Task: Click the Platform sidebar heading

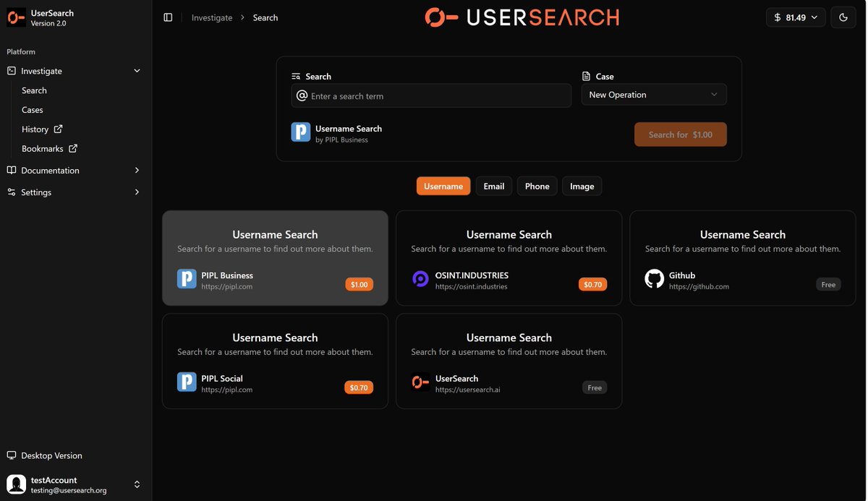Action: (x=21, y=52)
